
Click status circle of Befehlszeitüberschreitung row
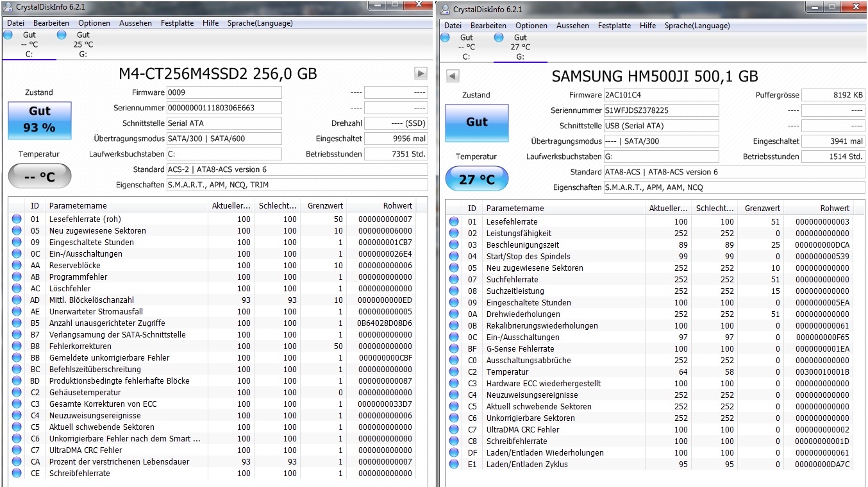[x=17, y=370]
